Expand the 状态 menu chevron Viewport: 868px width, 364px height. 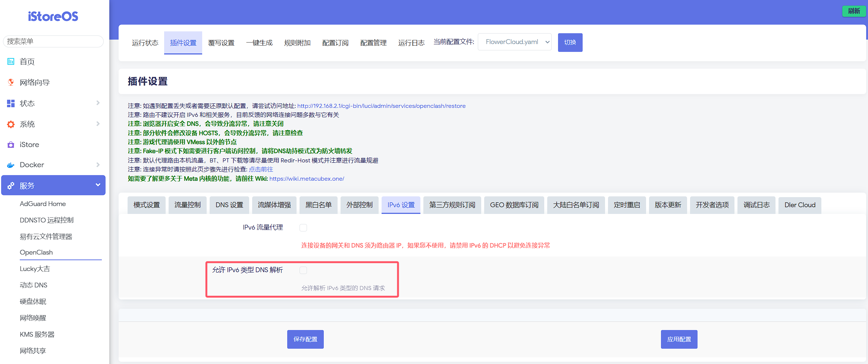98,103
